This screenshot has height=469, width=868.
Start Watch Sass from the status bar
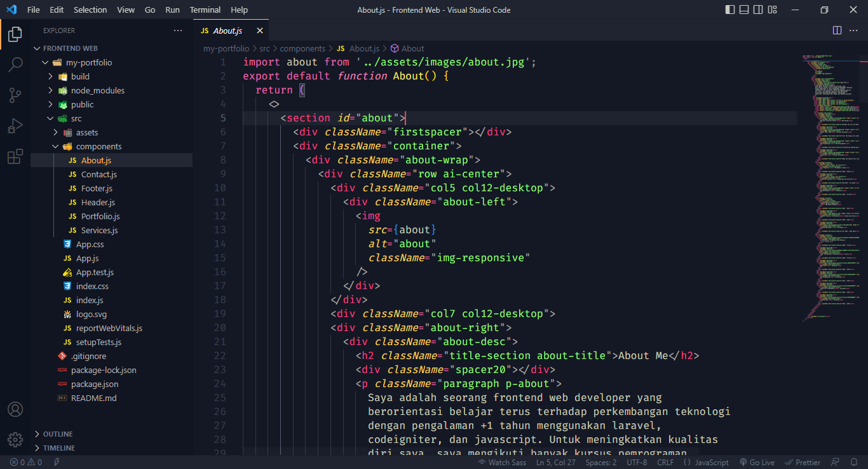point(503,462)
